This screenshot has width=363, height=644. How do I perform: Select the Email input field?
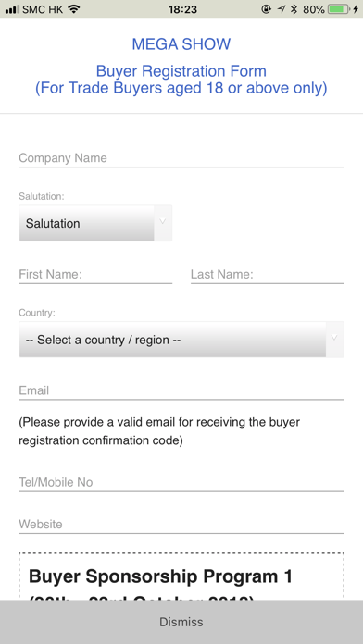coord(181,390)
